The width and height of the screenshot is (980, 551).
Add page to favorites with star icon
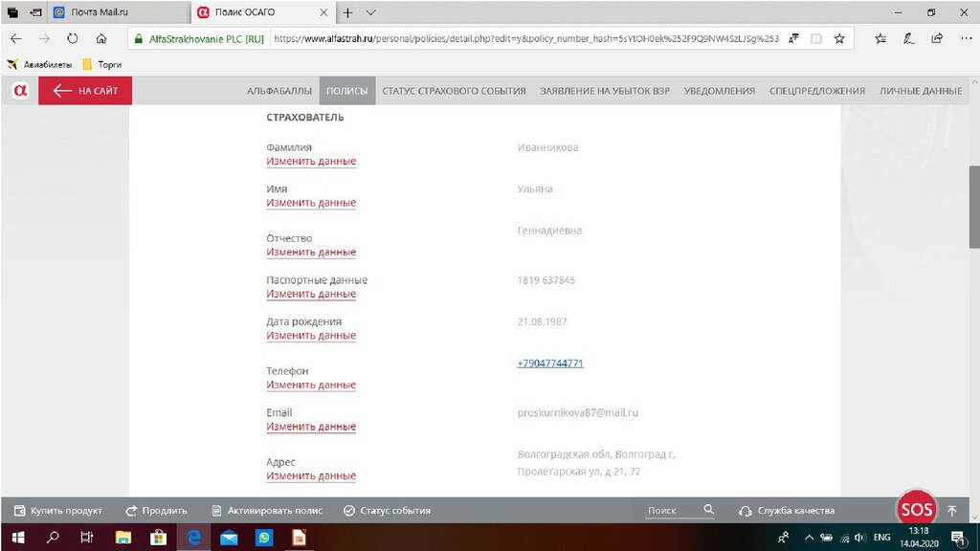[839, 38]
